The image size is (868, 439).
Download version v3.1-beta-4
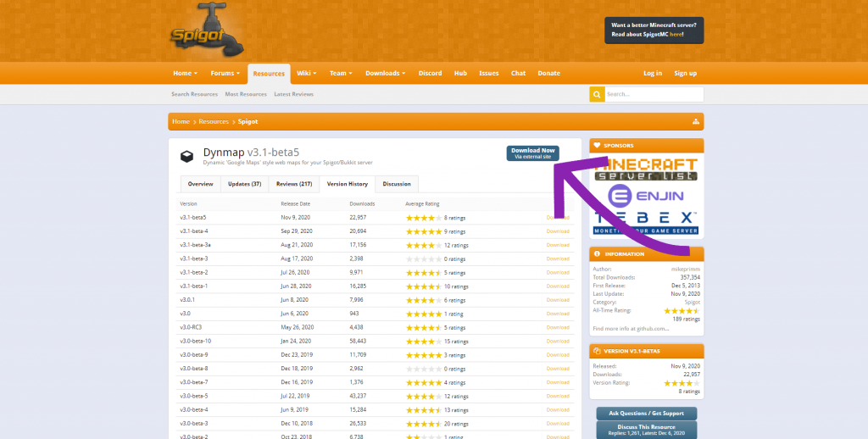(558, 231)
